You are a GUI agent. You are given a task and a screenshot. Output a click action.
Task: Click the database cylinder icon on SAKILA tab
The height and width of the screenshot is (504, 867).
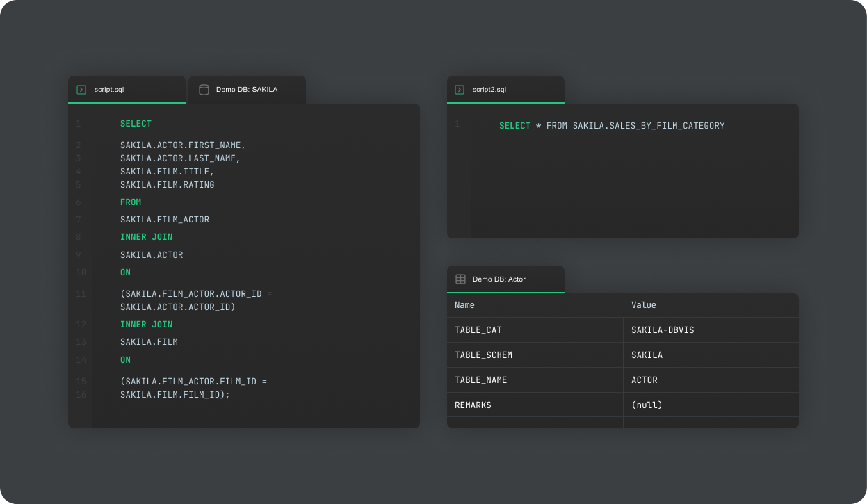tap(202, 89)
